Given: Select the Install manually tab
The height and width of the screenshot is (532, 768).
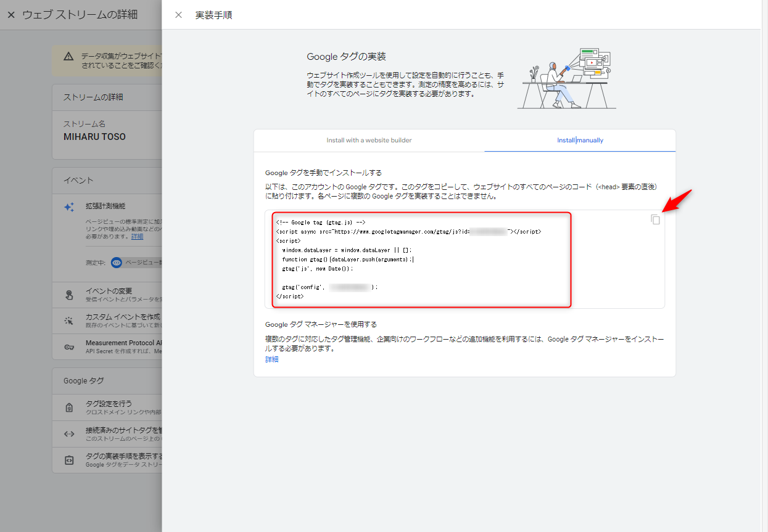Looking at the screenshot, I should coord(580,141).
